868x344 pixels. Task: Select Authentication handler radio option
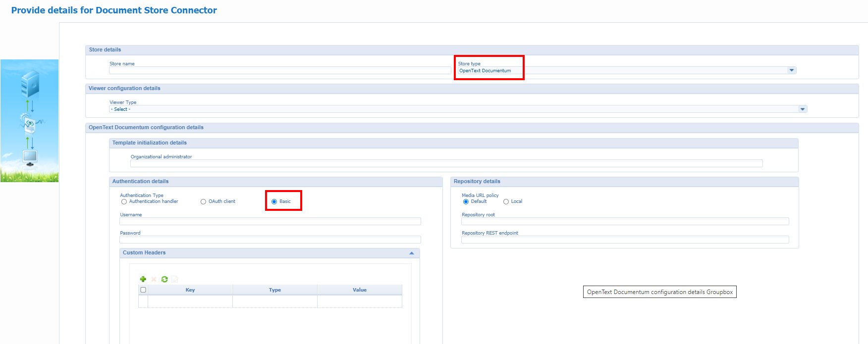click(124, 202)
